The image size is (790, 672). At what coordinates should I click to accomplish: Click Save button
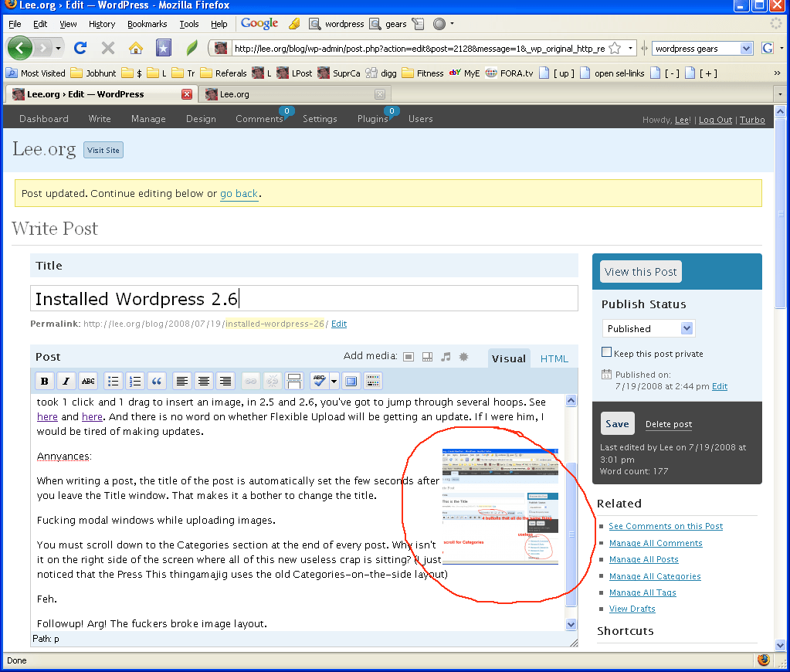pyautogui.click(x=617, y=424)
